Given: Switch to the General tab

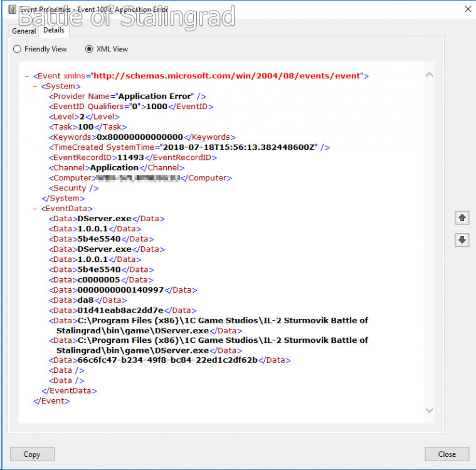Looking at the screenshot, I should point(24,31).
